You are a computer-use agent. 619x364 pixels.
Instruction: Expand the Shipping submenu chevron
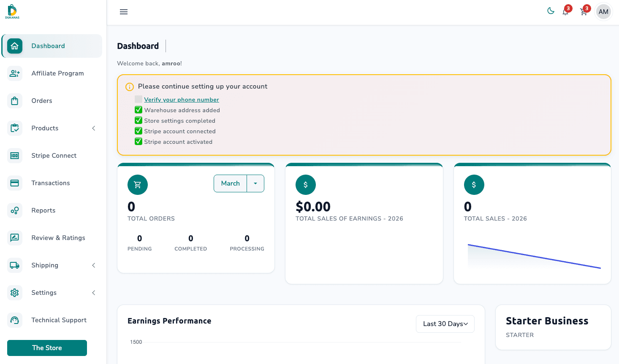pos(94,265)
